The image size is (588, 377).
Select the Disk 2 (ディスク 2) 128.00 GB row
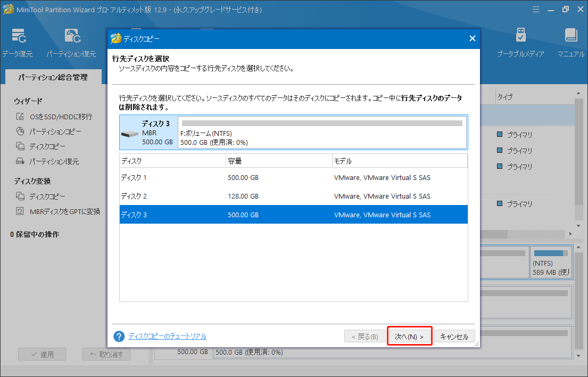point(294,196)
